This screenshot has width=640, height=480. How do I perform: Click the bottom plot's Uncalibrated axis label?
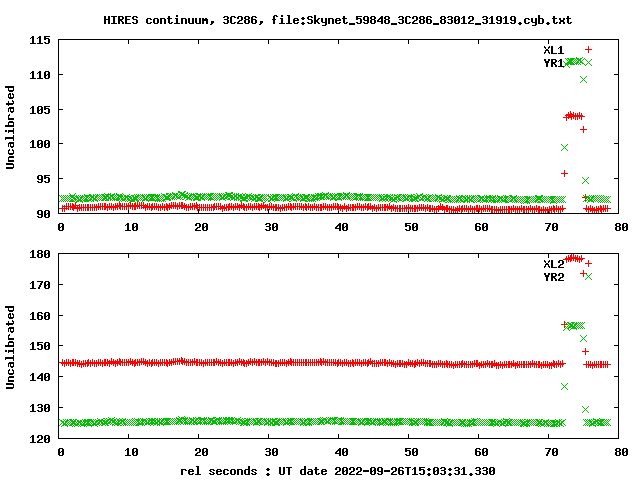click(10, 347)
